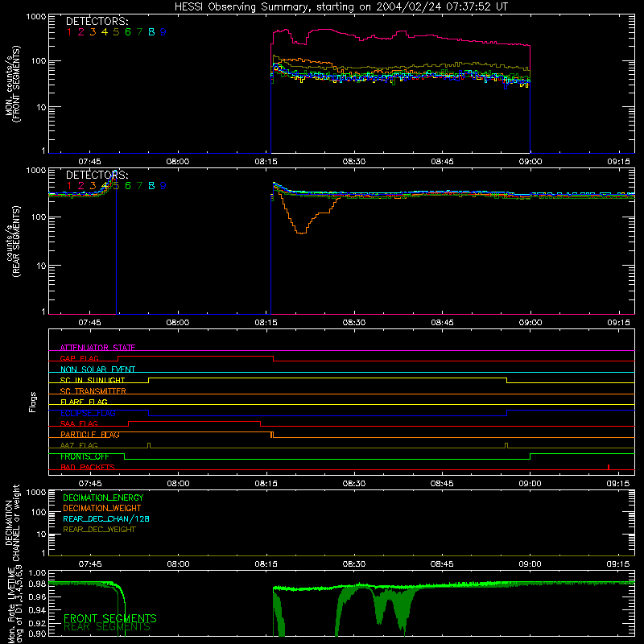Click the 10 y-tick of the decimation plot

[41, 534]
